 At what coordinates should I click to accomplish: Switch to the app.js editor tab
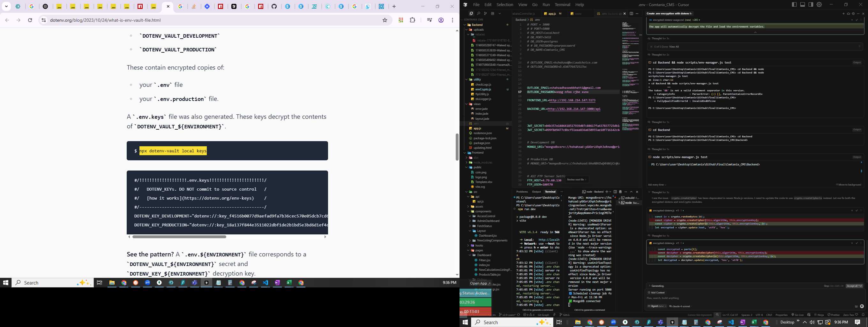pos(553,13)
